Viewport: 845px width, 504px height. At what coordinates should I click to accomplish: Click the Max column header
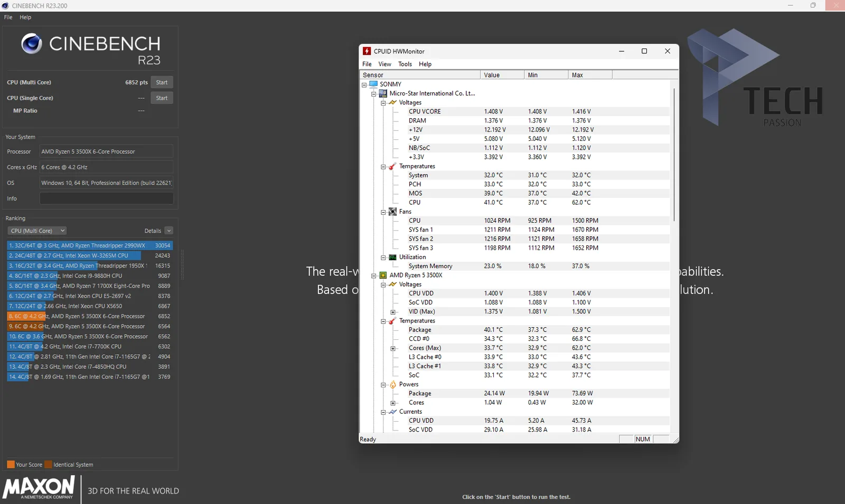click(590, 75)
